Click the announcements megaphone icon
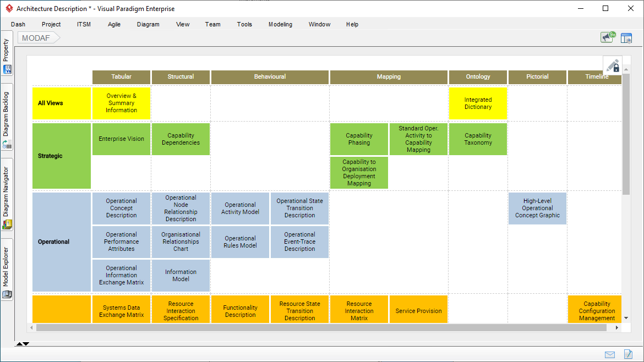644x362 pixels. tap(608, 37)
